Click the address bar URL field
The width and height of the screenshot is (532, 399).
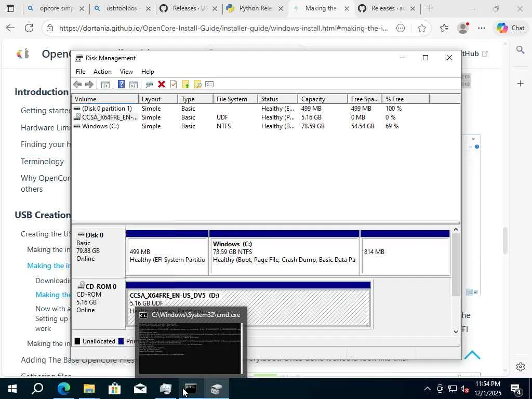[223, 28]
